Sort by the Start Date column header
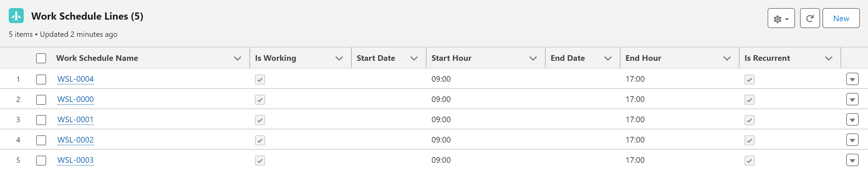The width and height of the screenshot is (868, 169). pyautogui.click(x=376, y=58)
